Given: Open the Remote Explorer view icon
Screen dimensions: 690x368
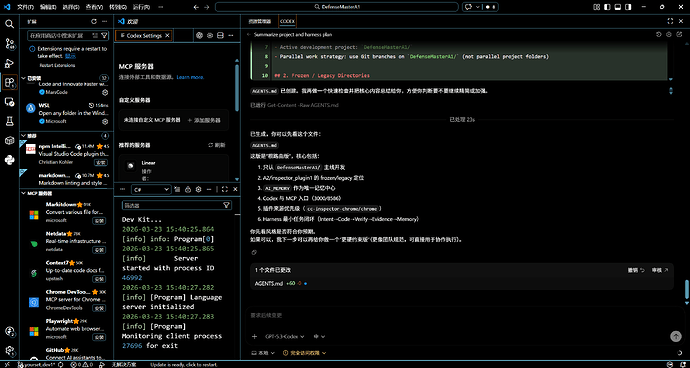Looking at the screenshot, I should click(9, 102).
